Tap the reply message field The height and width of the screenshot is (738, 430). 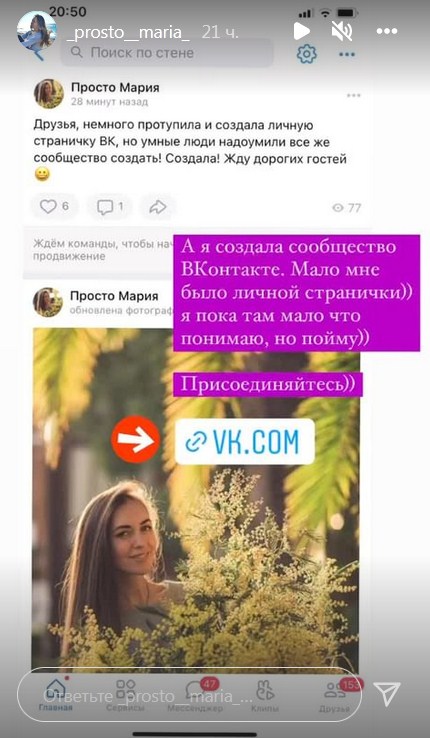190,695
